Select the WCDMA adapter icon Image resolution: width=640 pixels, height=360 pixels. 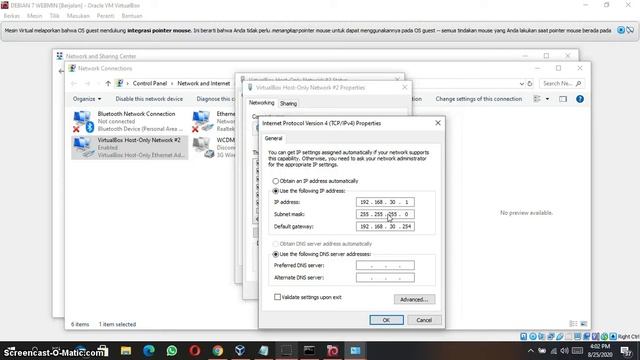point(203,147)
